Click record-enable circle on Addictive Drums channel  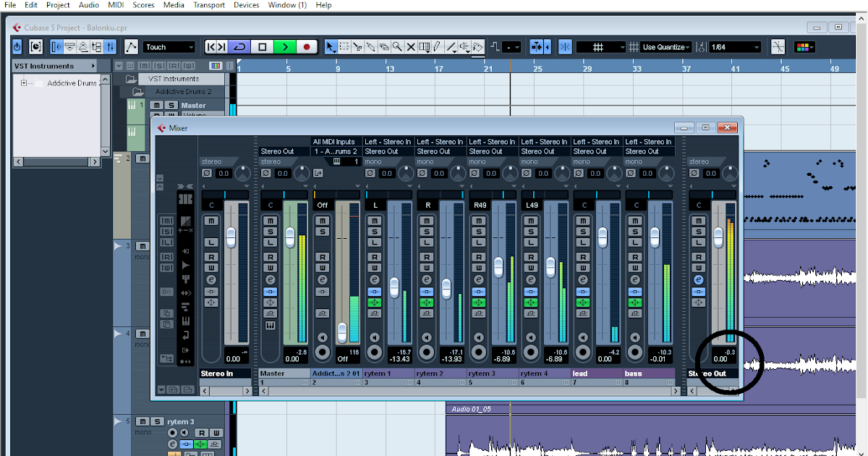(x=322, y=352)
